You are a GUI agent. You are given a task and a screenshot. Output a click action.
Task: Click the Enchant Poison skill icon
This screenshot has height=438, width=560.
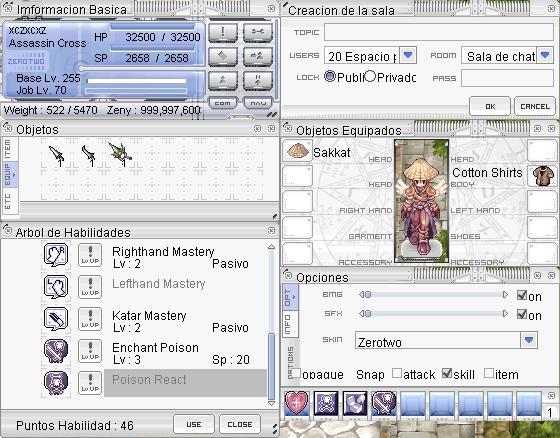point(56,351)
